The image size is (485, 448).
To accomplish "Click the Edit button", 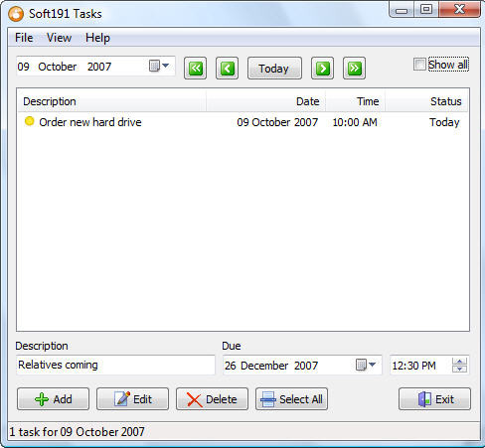I will 132,399.
